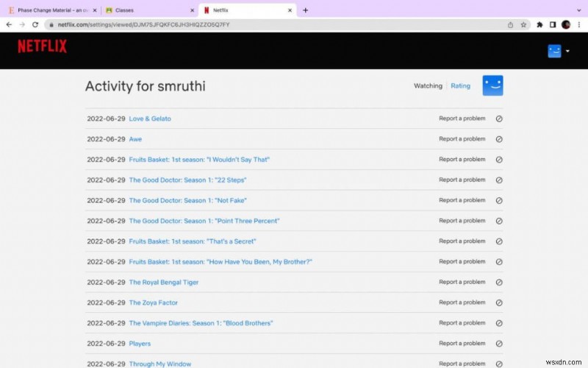588x368 pixels.
Task: Click the Netflix logo in the header
Action: click(x=43, y=46)
